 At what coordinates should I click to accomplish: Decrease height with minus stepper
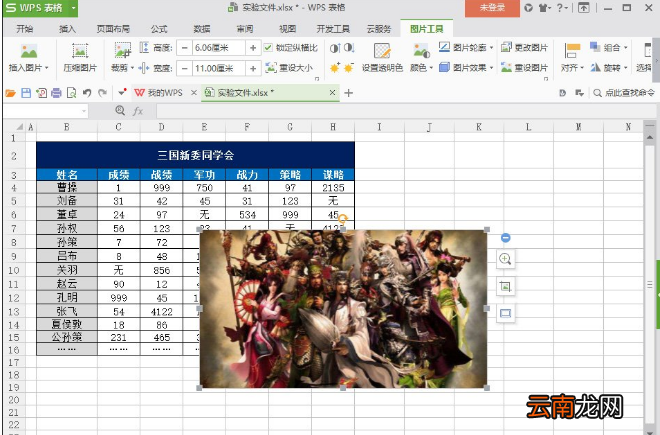pos(184,48)
